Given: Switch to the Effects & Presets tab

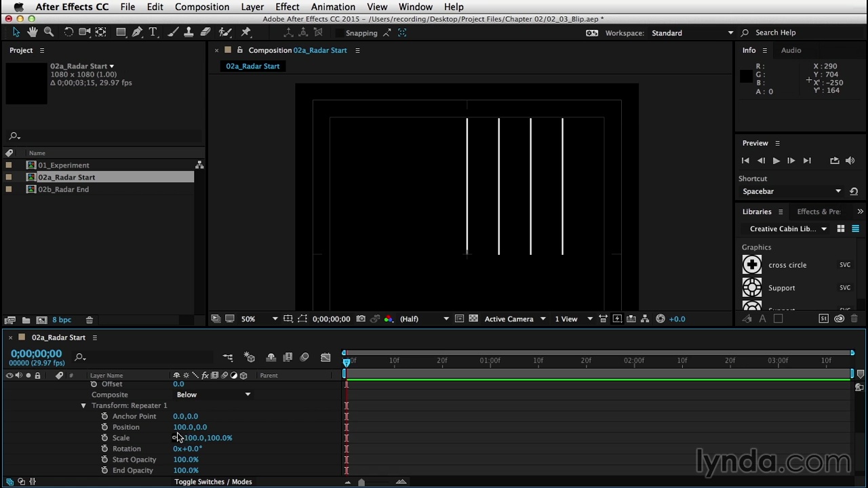Looking at the screenshot, I should pos(818,211).
